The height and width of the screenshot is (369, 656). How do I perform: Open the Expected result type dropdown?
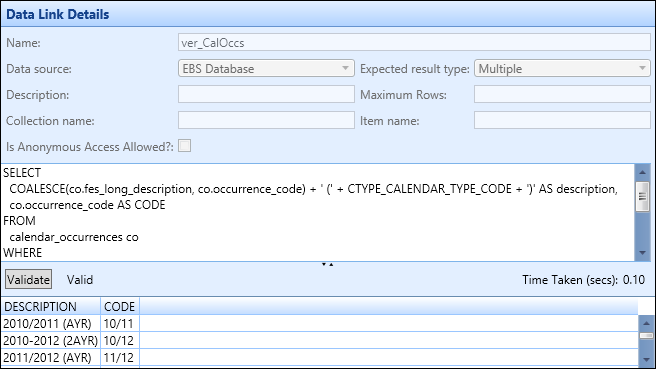562,69
